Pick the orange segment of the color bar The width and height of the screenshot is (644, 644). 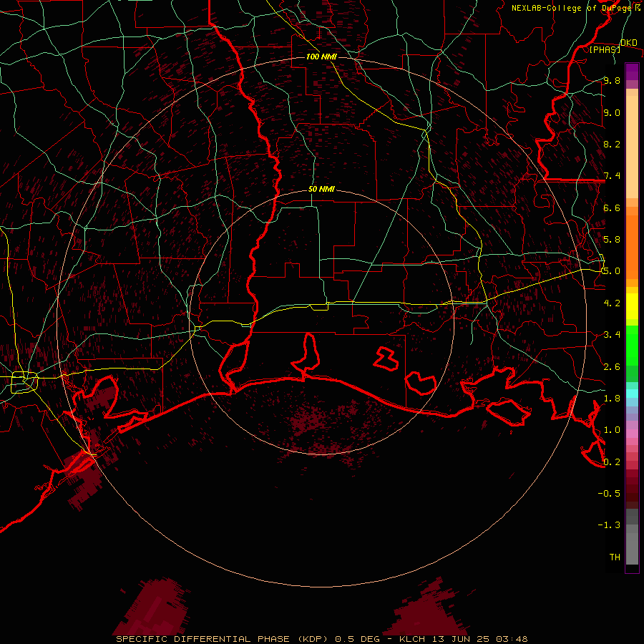click(632, 246)
